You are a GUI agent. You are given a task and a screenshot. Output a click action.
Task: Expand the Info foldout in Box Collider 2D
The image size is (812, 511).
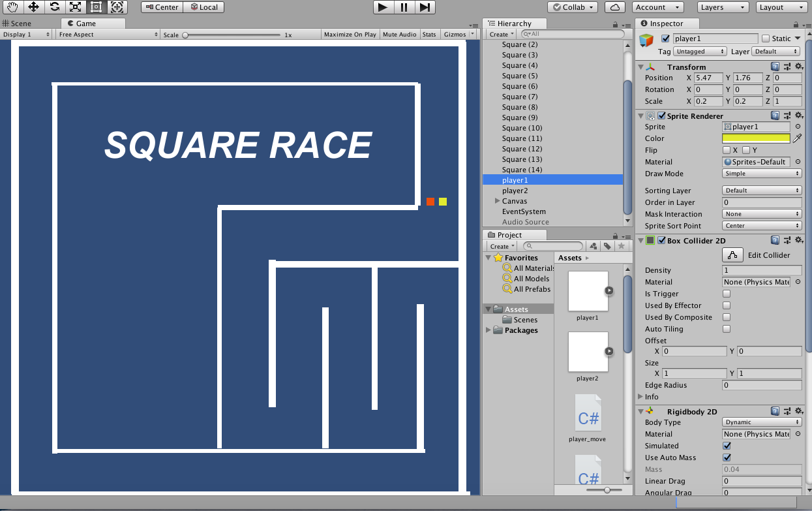point(640,397)
